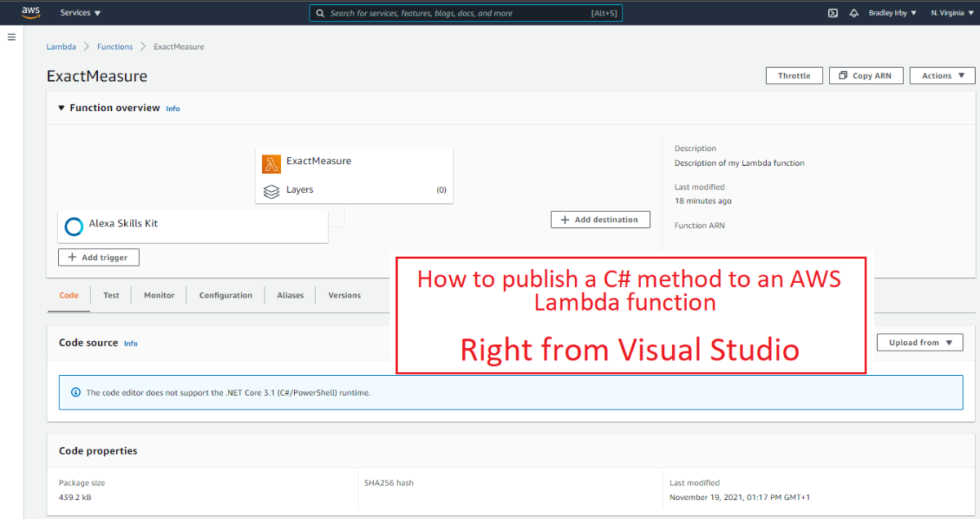Click the 'Function ARN' label
This screenshot has width=980, height=519.
tap(699, 226)
